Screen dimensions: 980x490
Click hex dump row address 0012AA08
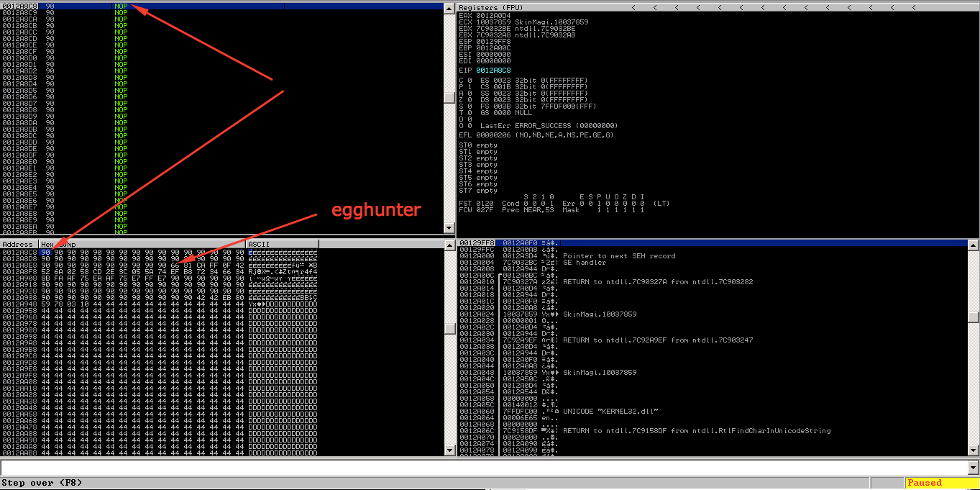(19, 382)
